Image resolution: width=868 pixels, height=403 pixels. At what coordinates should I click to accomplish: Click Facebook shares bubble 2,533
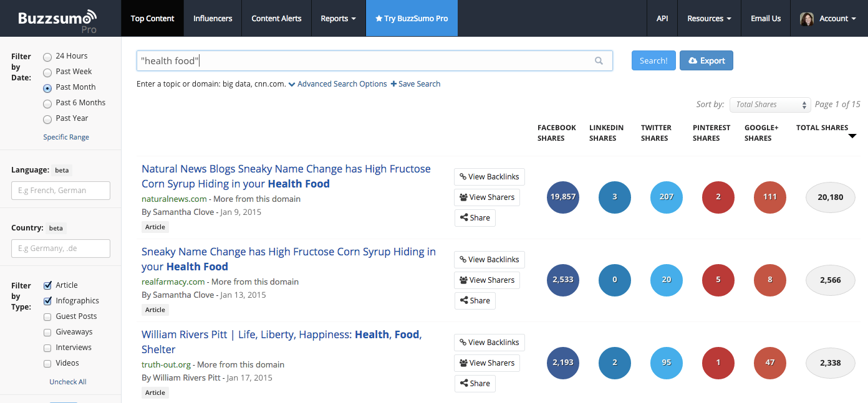pyautogui.click(x=562, y=280)
